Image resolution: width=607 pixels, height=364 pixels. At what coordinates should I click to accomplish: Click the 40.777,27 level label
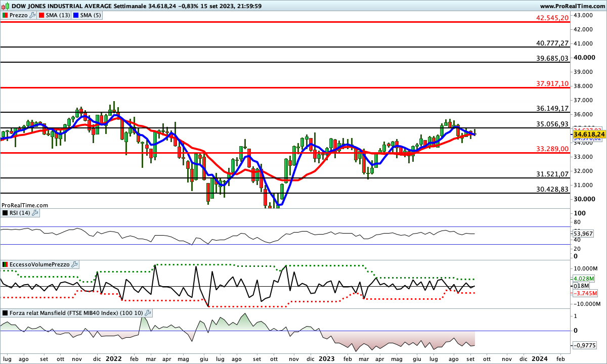coord(552,43)
